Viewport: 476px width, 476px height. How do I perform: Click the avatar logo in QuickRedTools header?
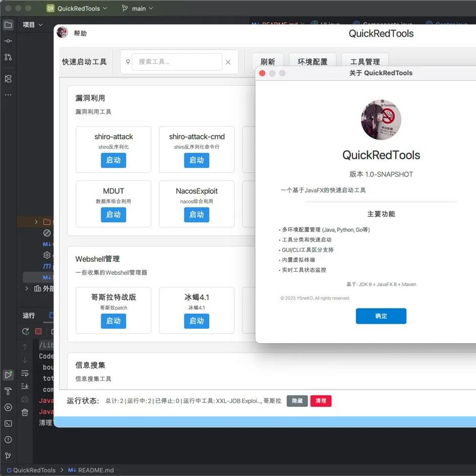(x=62, y=32)
